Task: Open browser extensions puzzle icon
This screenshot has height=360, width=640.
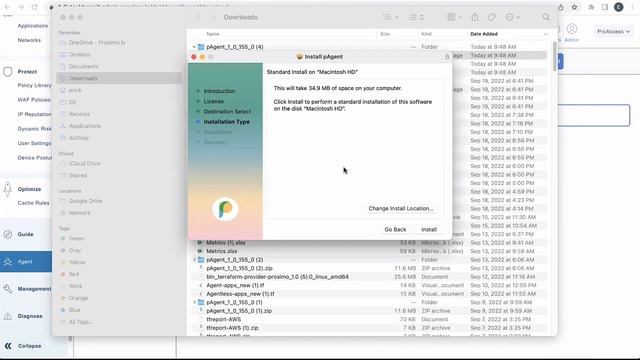Action: (x=591, y=7)
